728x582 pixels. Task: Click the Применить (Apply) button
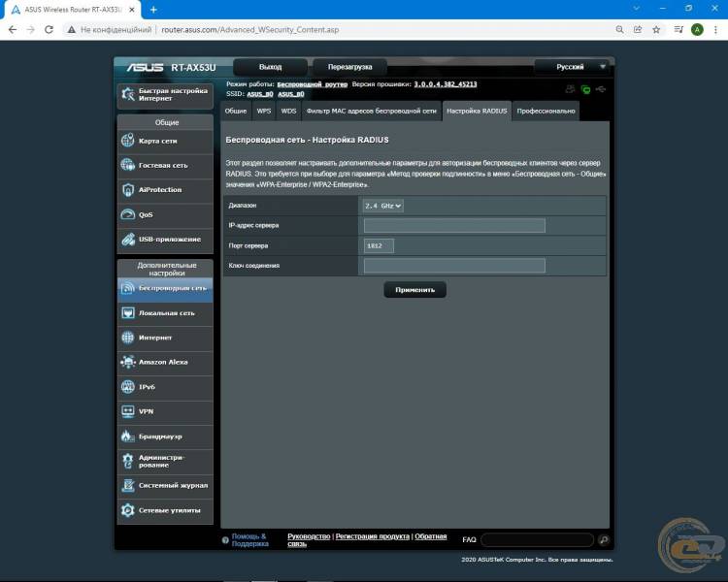(x=415, y=290)
